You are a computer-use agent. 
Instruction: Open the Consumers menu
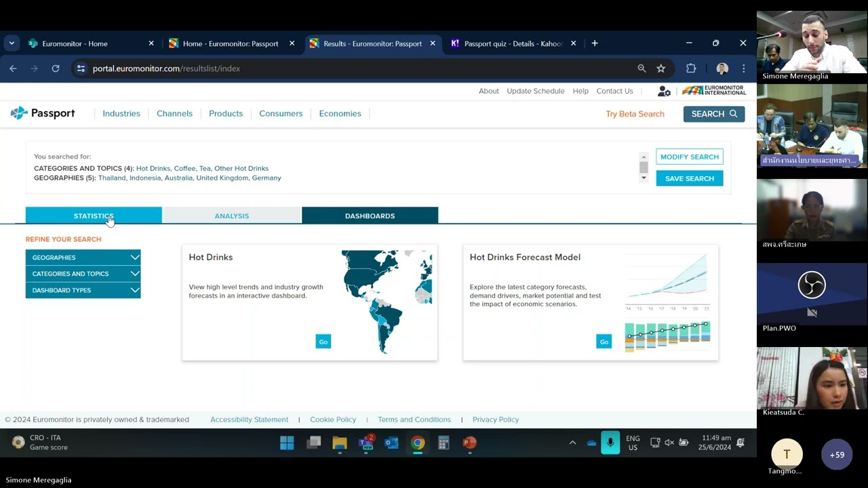[x=281, y=113]
